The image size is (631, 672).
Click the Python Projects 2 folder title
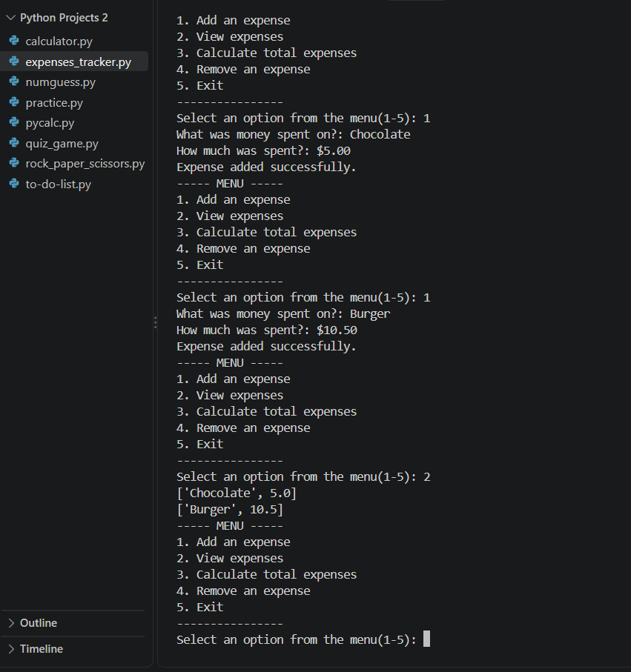pos(64,18)
